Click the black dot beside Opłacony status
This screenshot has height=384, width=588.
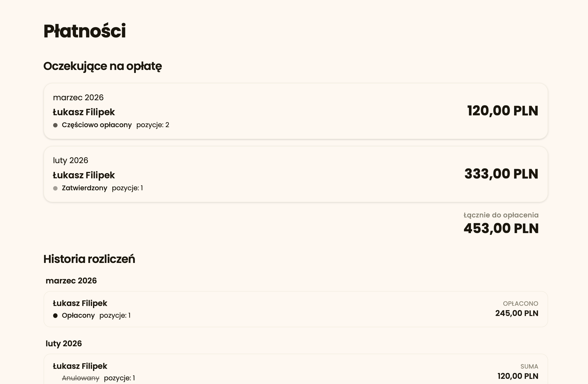tap(55, 316)
